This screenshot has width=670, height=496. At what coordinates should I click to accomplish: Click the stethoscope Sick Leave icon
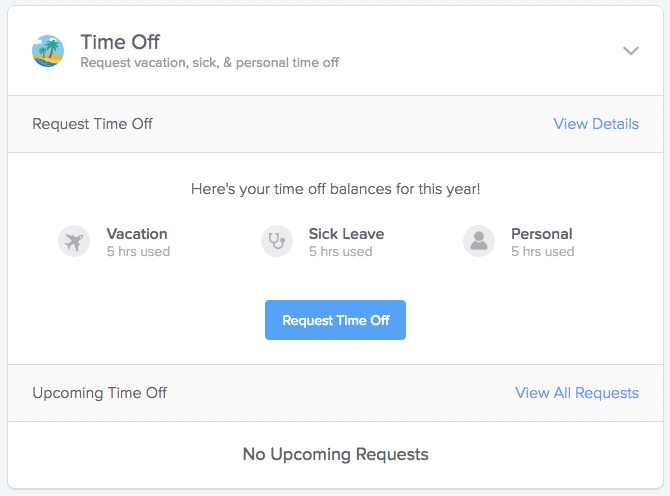point(277,241)
